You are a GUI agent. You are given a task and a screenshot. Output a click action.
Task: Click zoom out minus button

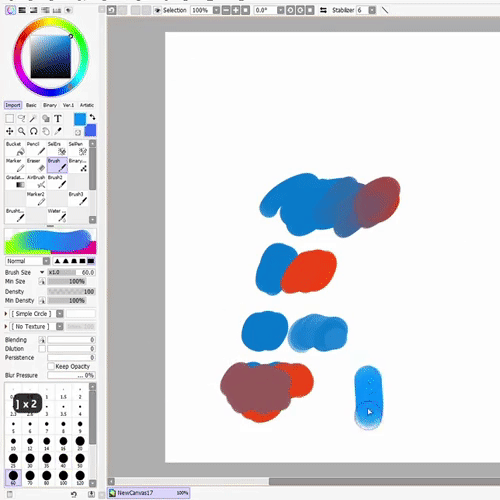tap(226, 10)
